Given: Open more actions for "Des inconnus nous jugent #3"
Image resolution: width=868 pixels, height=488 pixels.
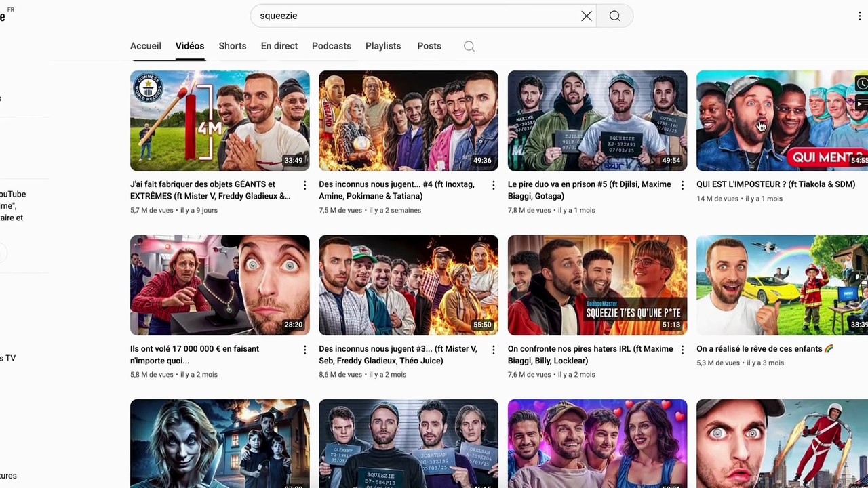Looking at the screenshot, I should pyautogui.click(x=493, y=350).
